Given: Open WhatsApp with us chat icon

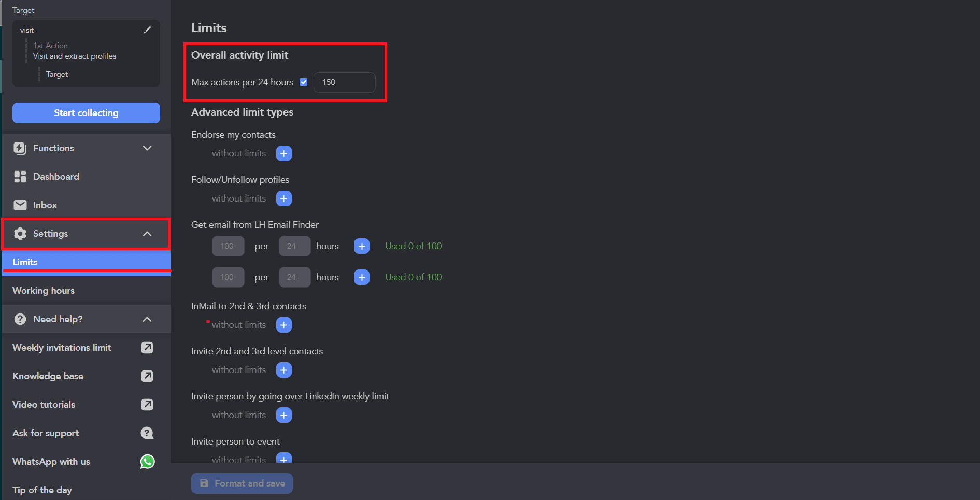Looking at the screenshot, I should (x=147, y=462).
